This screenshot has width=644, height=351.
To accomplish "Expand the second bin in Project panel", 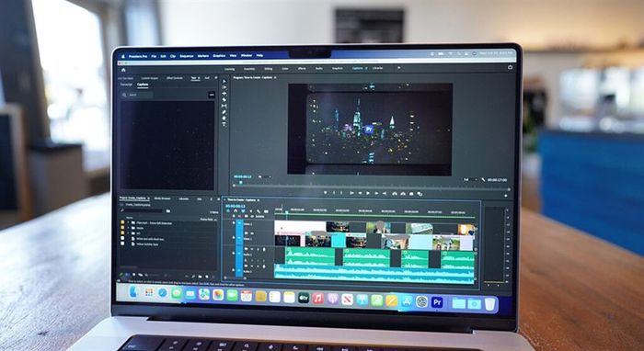I will pos(128,228).
